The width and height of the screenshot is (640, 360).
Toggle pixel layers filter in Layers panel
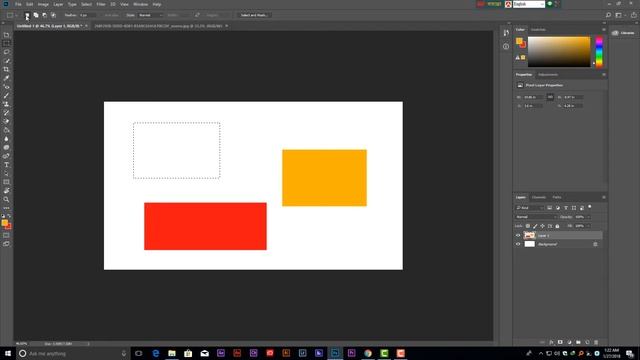[550, 208]
